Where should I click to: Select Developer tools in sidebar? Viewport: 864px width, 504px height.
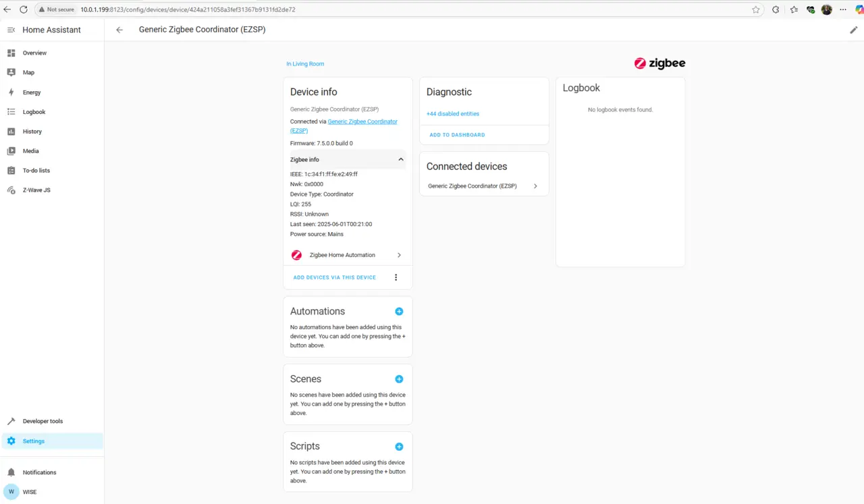coord(43,421)
